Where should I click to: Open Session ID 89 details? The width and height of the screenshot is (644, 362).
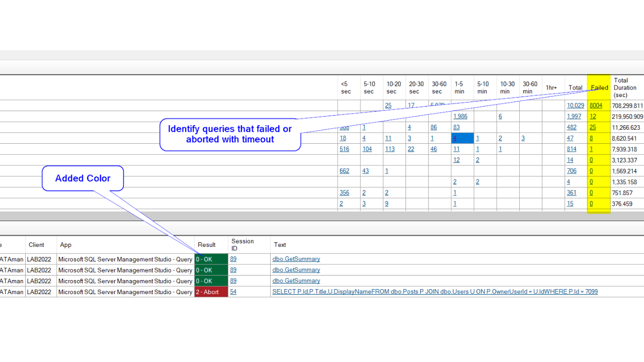(233, 259)
